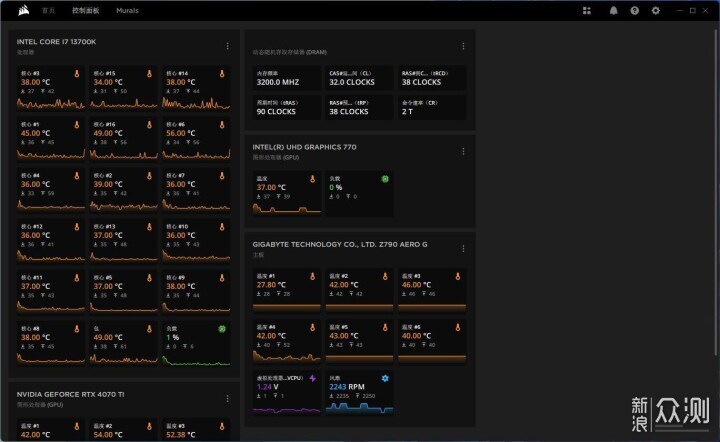Click thermometer icon on 核心 #8 tile
Viewport: 720px width, 442px height.
point(77,329)
